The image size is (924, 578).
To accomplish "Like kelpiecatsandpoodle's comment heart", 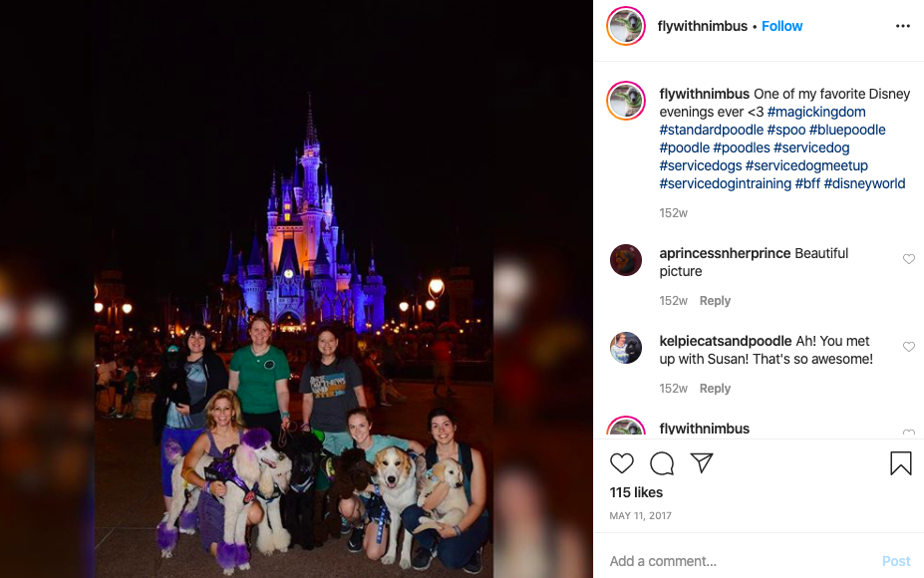I will point(909,347).
